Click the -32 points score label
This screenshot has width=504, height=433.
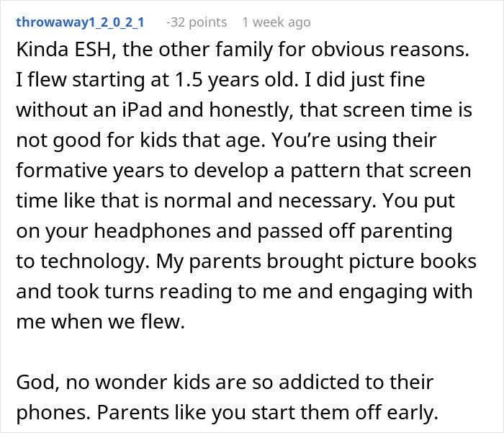[x=197, y=22]
